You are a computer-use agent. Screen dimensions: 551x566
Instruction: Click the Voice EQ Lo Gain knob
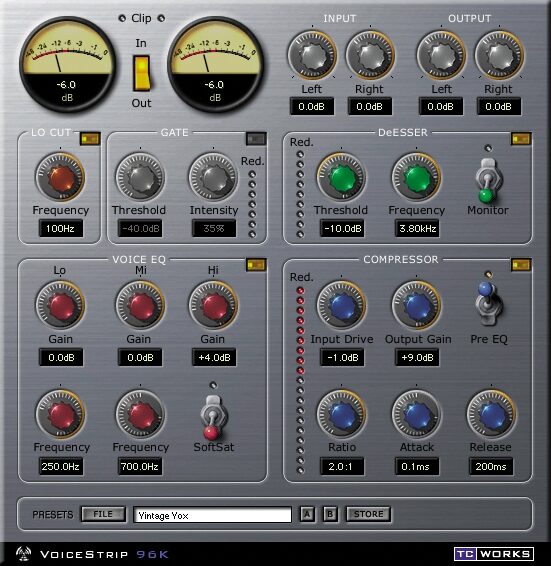[x=60, y=306]
